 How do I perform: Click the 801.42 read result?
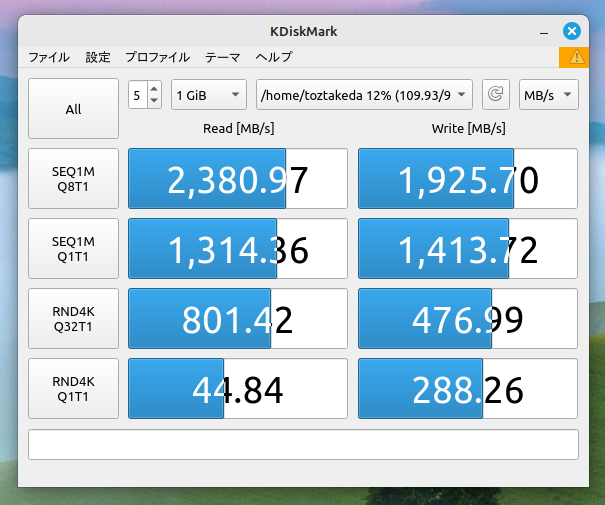tap(238, 319)
